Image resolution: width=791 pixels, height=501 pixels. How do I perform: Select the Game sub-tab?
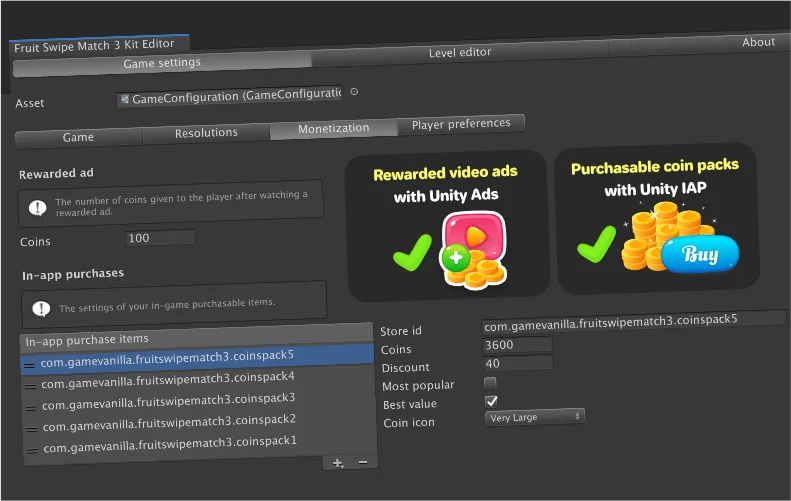(78, 137)
